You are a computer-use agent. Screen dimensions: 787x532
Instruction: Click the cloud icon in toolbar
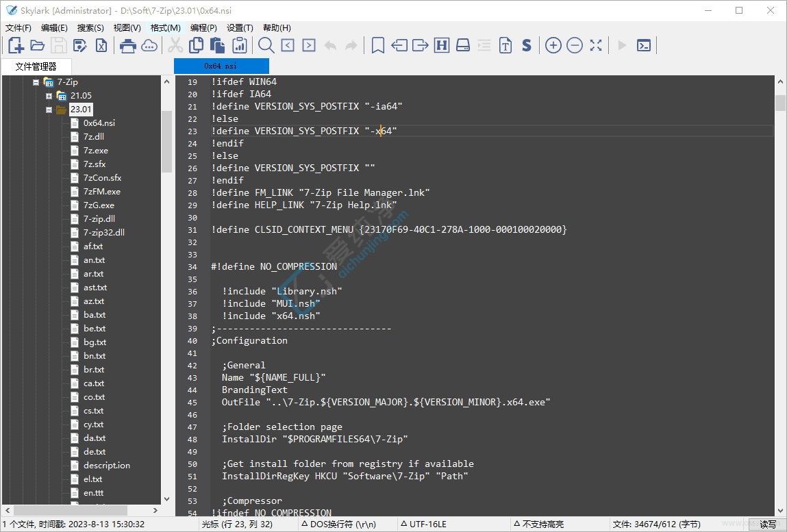[149, 46]
